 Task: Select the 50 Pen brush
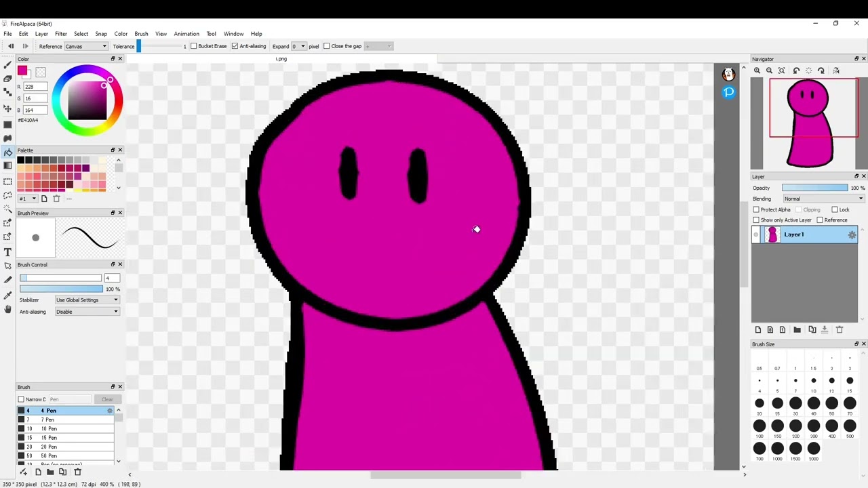[66, 455]
